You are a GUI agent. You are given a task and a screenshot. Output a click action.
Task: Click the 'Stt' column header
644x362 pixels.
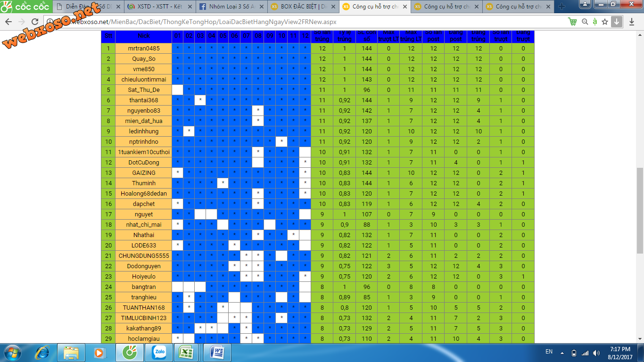coord(108,36)
